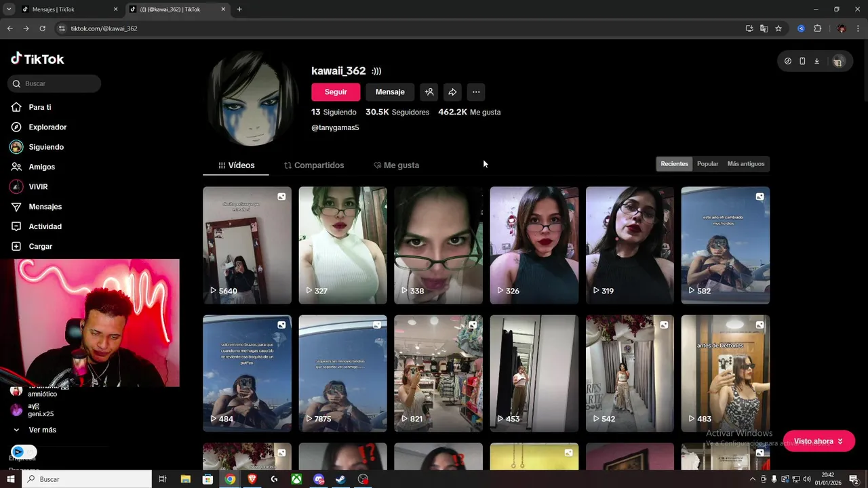Click the Visto ahora button
The width and height of the screenshot is (868, 488).
point(818,441)
